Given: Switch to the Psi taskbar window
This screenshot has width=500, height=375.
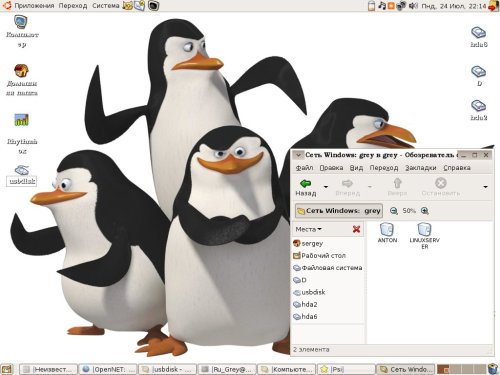Looking at the screenshot, I should coord(346,369).
